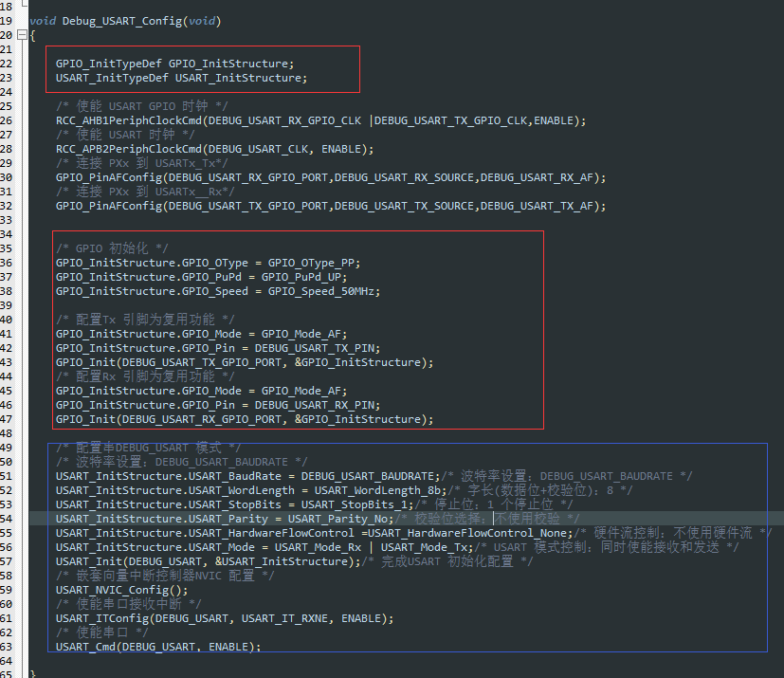Click the USART_Parity_No value

(337, 519)
